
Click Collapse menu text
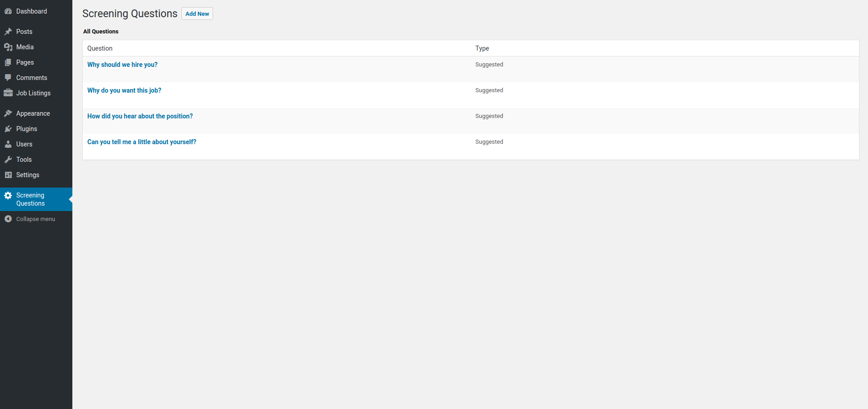point(36,219)
